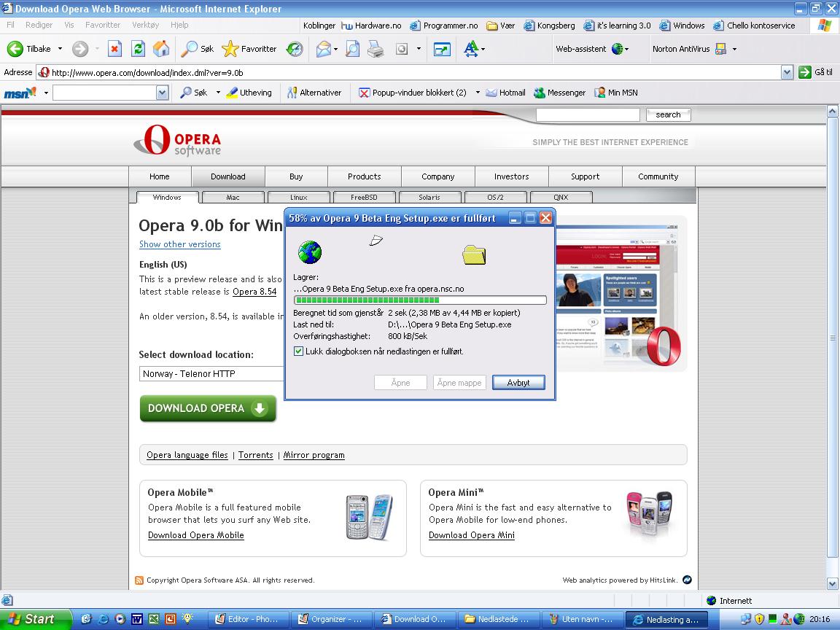Screen dimensions: 840x630
Task: Open the Verktøy menu
Action: (x=145, y=25)
